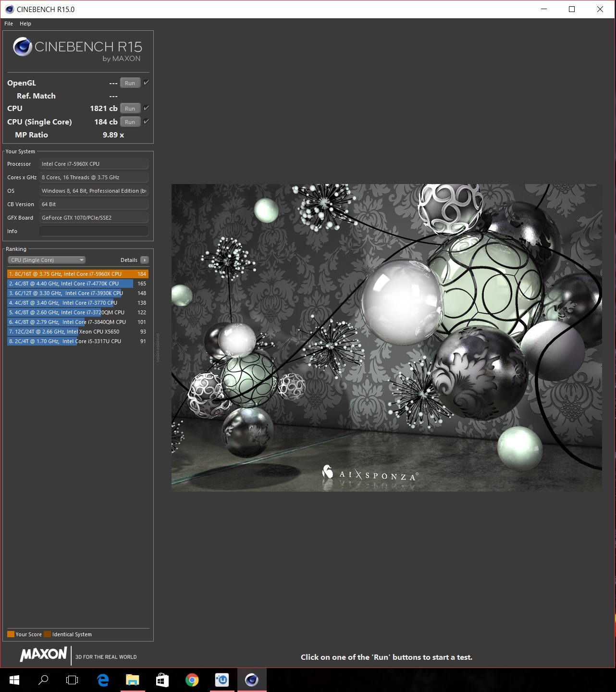This screenshot has height=692, width=616.
Task: Click the Identical System brown swatch
Action: 47,634
